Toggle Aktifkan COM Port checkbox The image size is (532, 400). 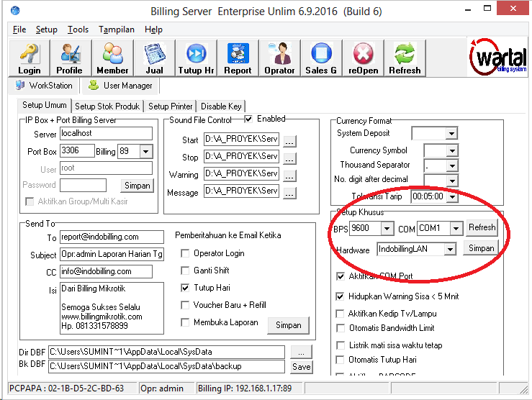[340, 276]
